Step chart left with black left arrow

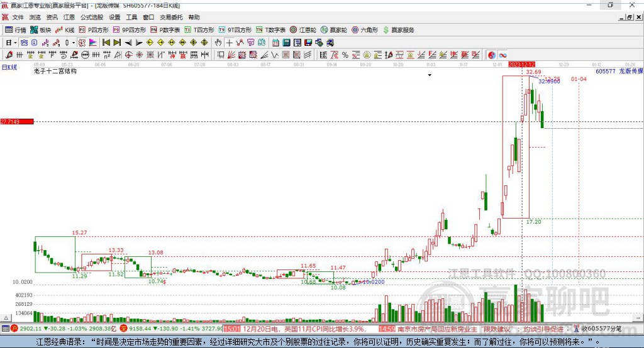pyautogui.click(x=128, y=43)
